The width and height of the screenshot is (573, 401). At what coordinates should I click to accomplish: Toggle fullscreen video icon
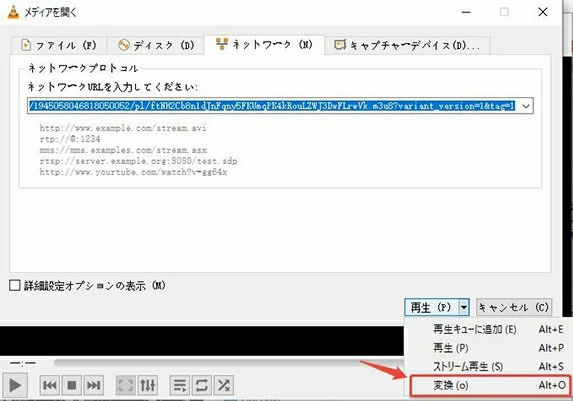pyautogui.click(x=125, y=385)
